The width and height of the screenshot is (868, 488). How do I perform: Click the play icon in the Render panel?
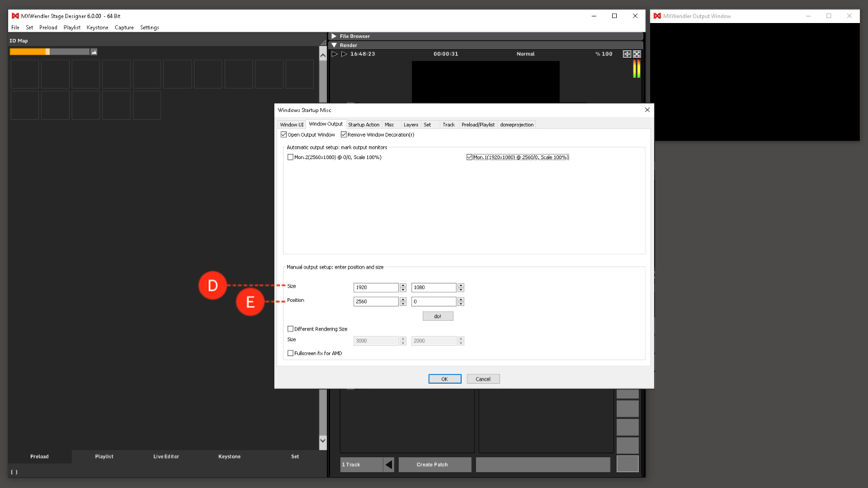pyautogui.click(x=334, y=53)
